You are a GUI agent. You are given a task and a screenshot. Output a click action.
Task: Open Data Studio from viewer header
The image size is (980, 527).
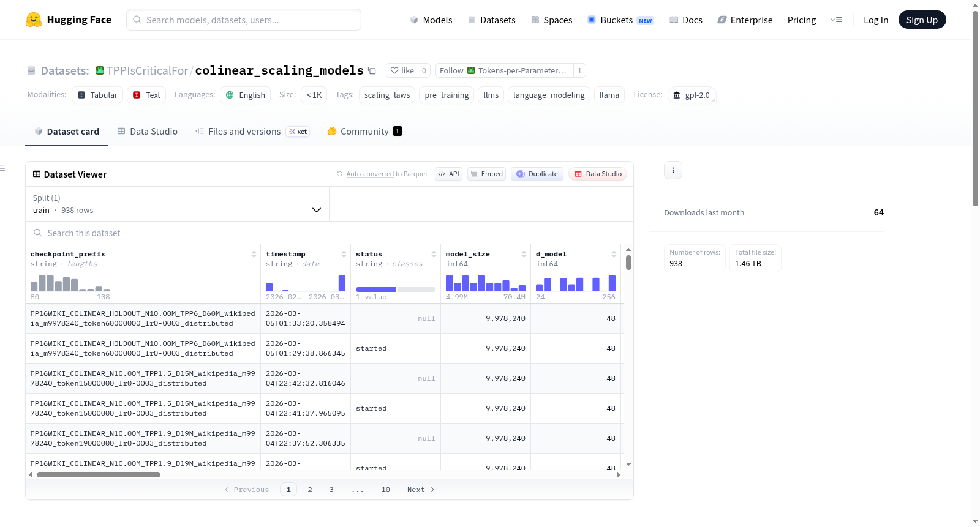point(598,174)
